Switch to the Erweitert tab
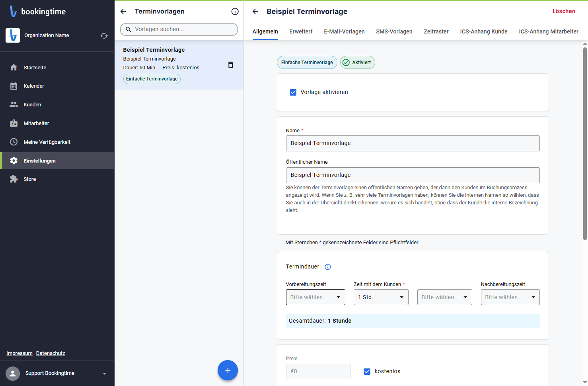This screenshot has height=386, width=588. coord(301,31)
